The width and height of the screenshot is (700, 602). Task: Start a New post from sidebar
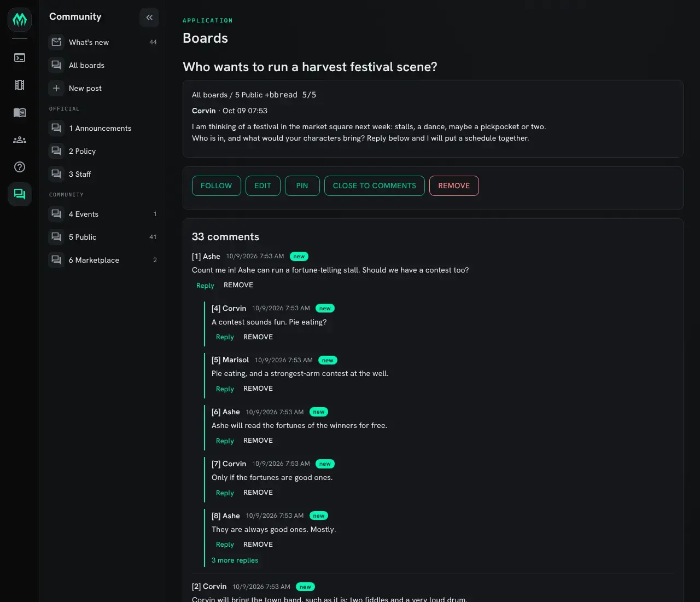pos(103,88)
